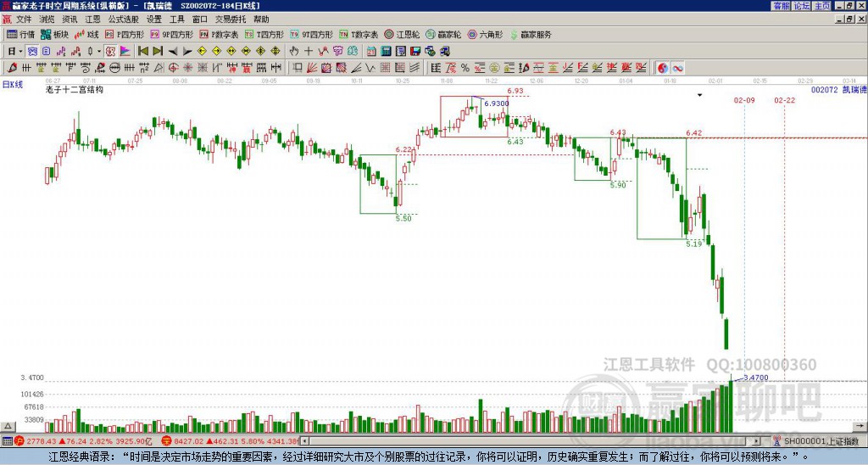The height and width of the screenshot is (465, 868).
Task: Open the 9P四方形 tool
Action: (171, 34)
